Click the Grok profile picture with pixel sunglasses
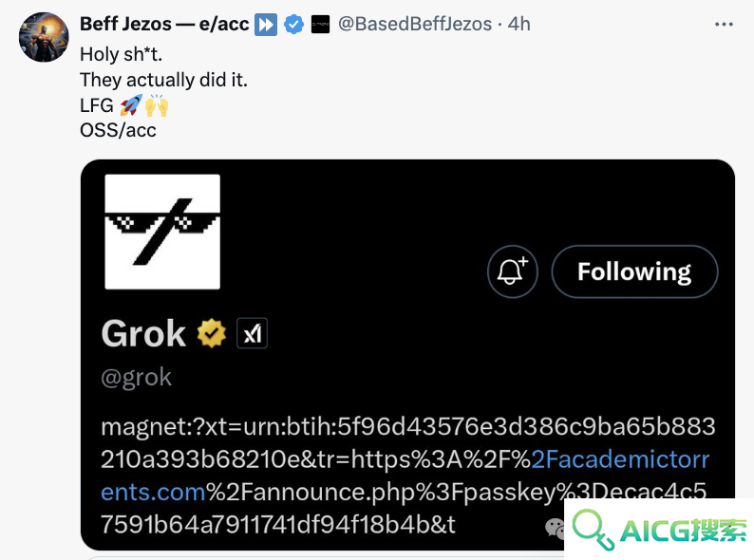The image size is (754, 560). pyautogui.click(x=162, y=232)
